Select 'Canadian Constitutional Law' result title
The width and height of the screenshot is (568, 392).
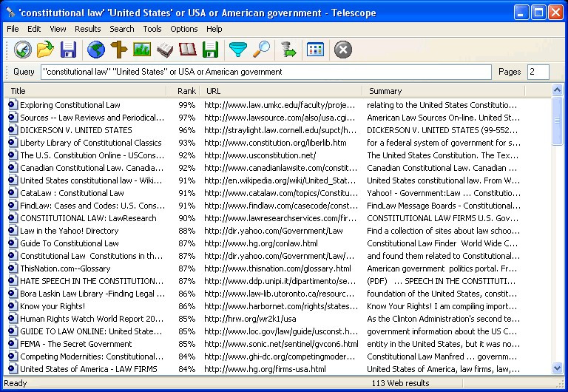click(x=92, y=168)
